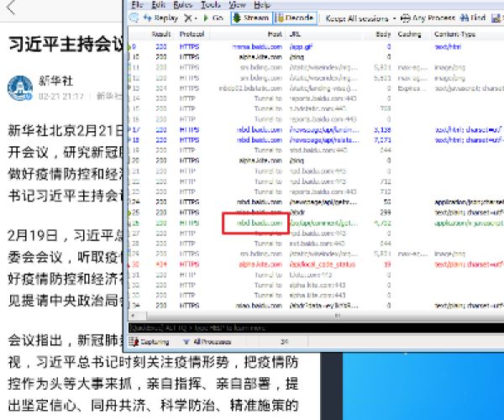The height and width of the screenshot is (420, 504).
Task: Click the Remove sessions X icon
Action: point(187,18)
